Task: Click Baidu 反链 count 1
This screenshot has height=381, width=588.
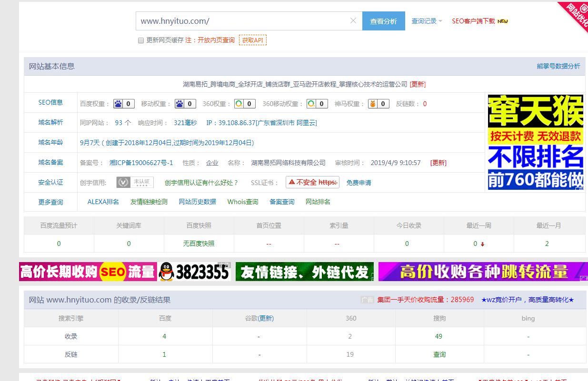Action: 164,354
